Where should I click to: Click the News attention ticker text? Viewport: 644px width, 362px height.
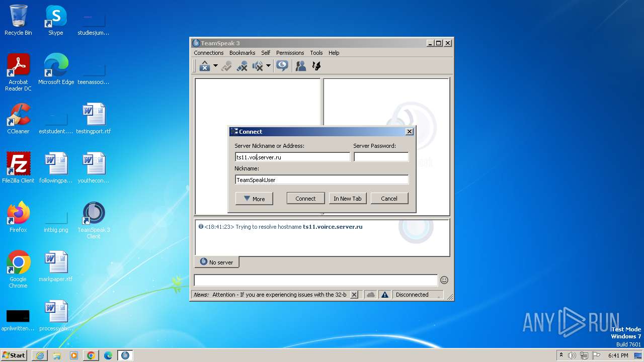270,295
